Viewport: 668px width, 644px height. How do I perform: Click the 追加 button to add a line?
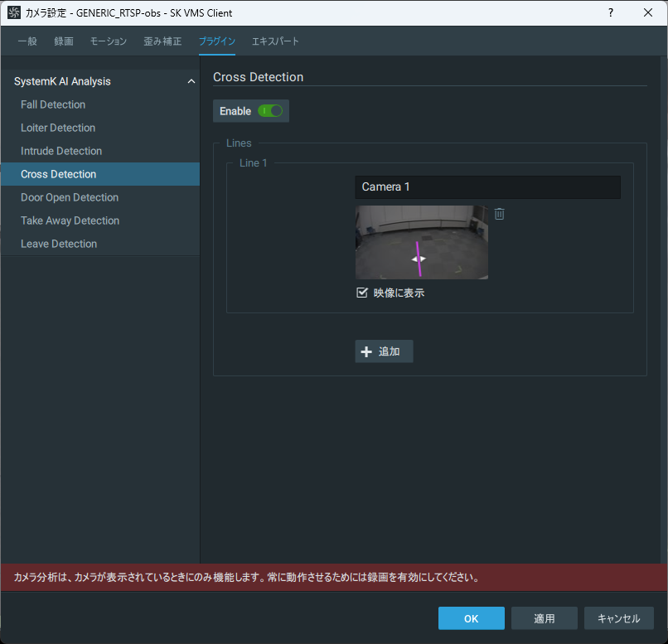click(384, 351)
